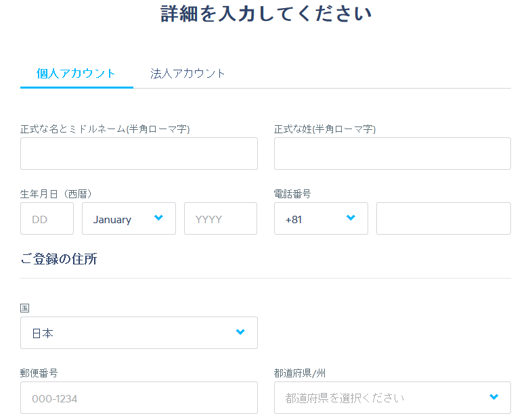Click chevron icon in January dropdown
The image size is (532, 420).
click(x=158, y=218)
